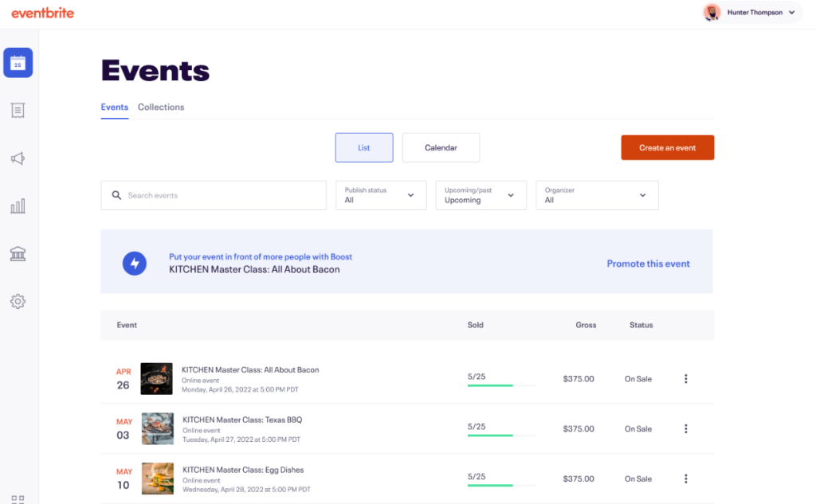Click the Status column header
This screenshot has height=504, width=816.
[641, 325]
